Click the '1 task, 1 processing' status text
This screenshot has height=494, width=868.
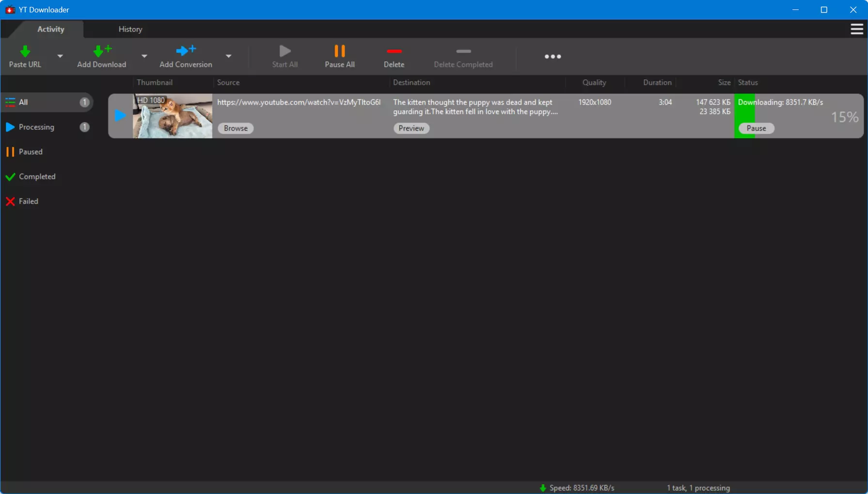(698, 488)
